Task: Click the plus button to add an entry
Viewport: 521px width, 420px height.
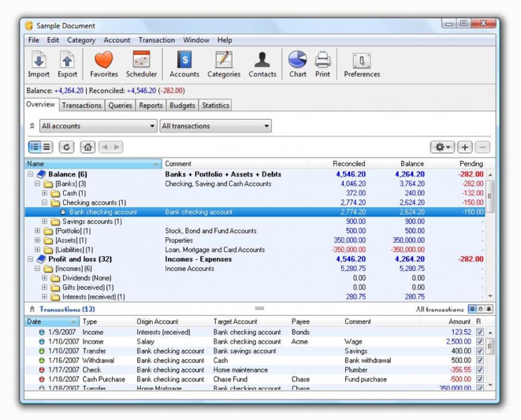Action: click(464, 146)
